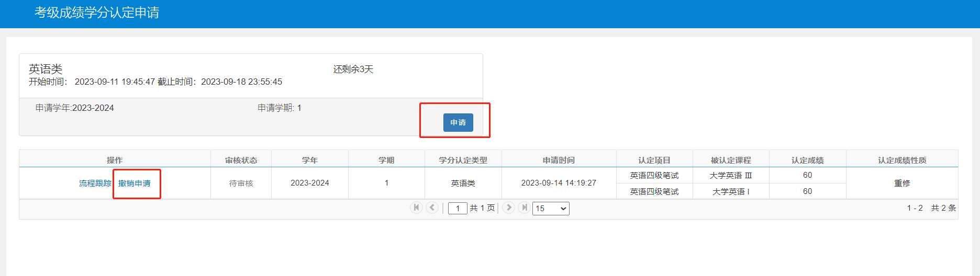This screenshot has height=276, width=980.
Task: Click the 认定项目 column header
Action: tap(654, 160)
